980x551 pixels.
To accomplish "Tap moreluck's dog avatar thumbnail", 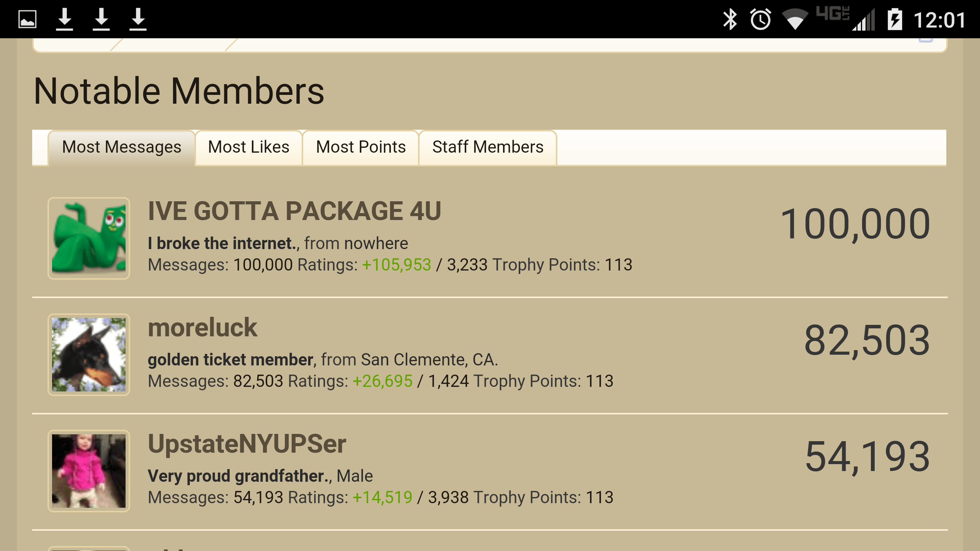I will 89,355.
